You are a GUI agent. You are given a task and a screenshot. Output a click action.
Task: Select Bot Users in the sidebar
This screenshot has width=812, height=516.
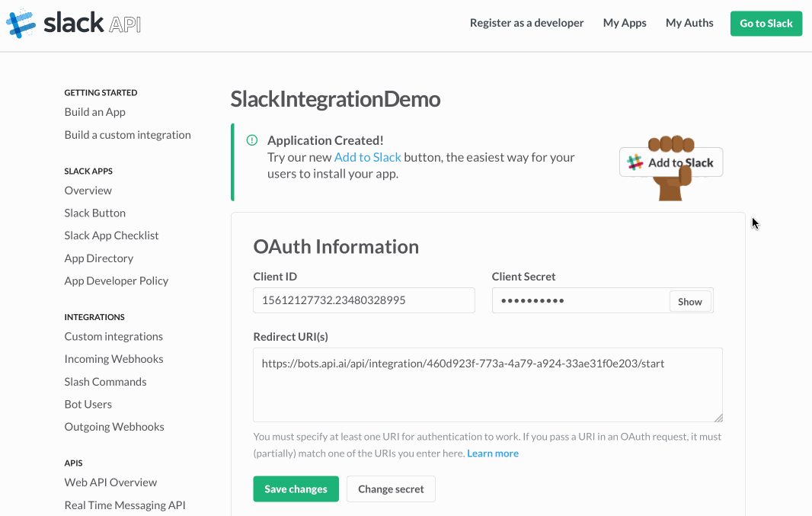pos(88,404)
